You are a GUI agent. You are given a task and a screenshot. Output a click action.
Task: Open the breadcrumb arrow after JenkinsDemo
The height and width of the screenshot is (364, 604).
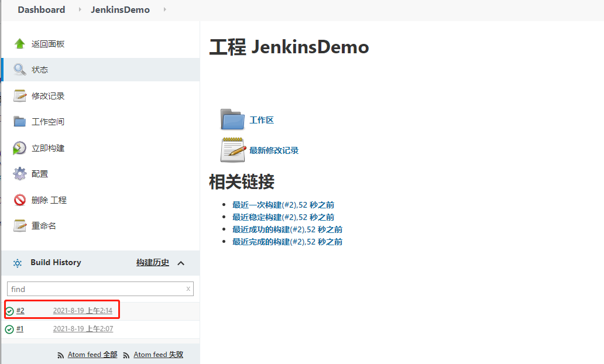165,9
